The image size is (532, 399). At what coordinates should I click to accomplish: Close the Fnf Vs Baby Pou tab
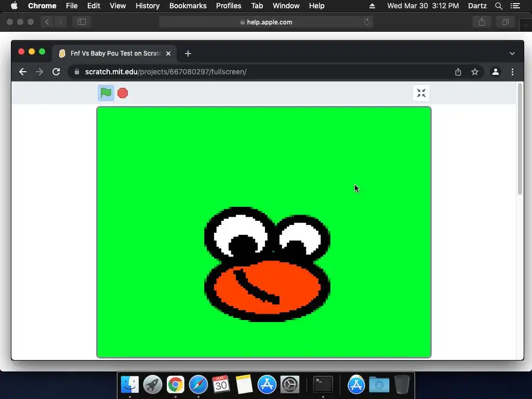point(168,54)
